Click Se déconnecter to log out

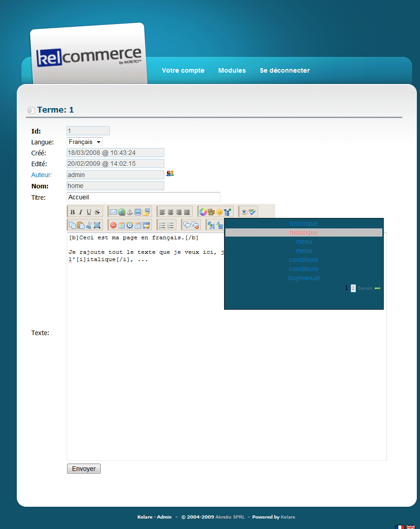pyautogui.click(x=284, y=70)
